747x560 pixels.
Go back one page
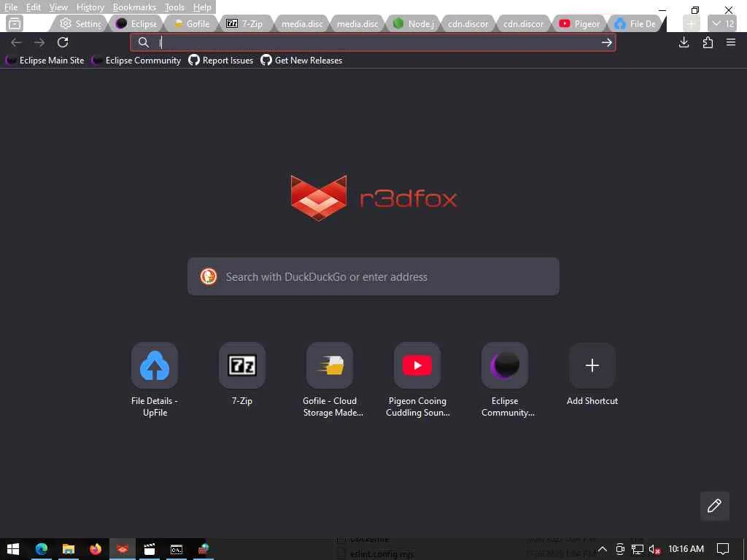[16, 42]
